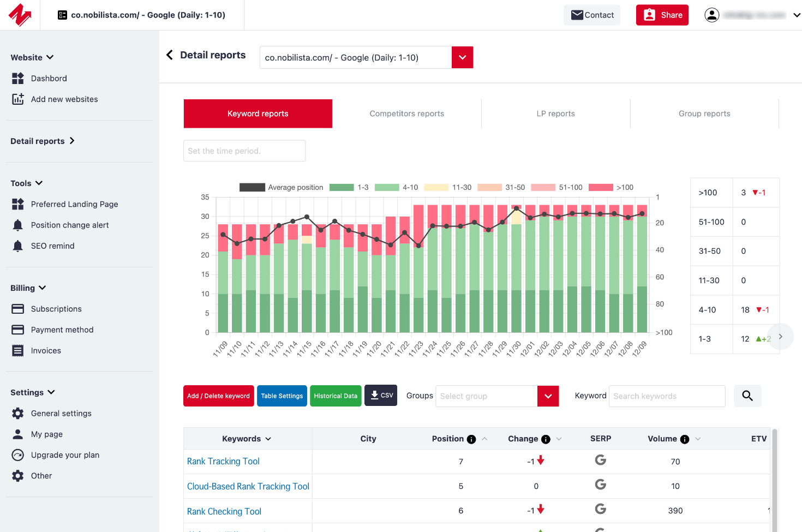Toggle the 4-10 legend series visibility
Viewport: 802px width, 532px height.
click(x=397, y=188)
